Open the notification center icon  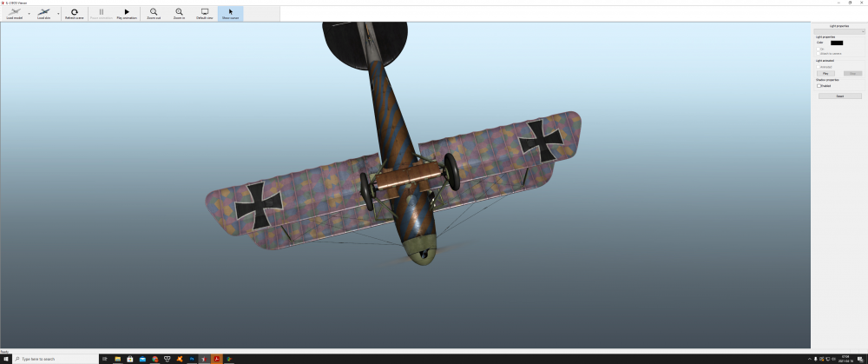point(860,359)
